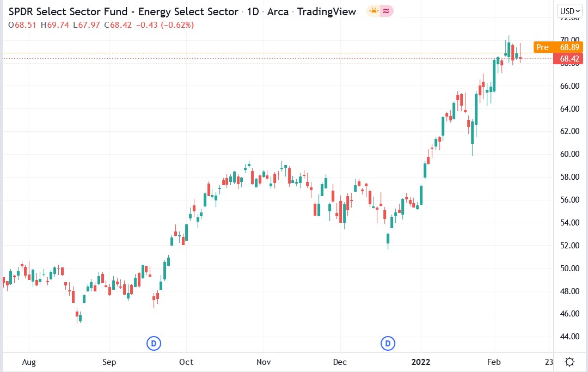Click the 48.00 price axis label

pyautogui.click(x=569, y=291)
